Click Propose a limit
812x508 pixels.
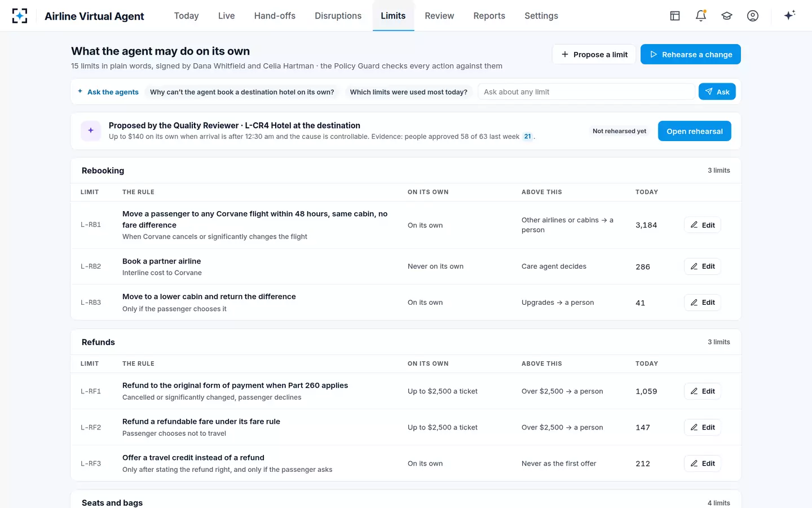point(594,54)
